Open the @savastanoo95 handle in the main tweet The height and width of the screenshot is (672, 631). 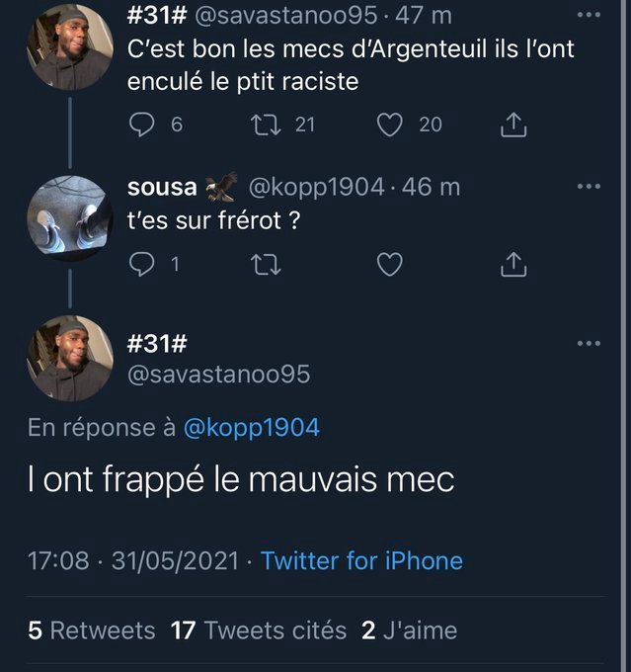(218, 374)
